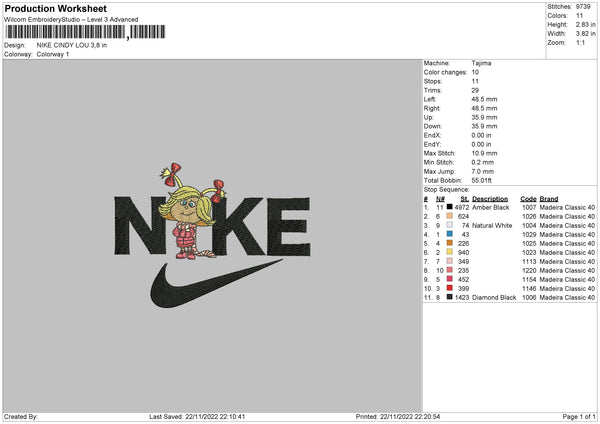Click the letter N in the NIKE embroidery
The height and width of the screenshot is (424, 600).
tap(140, 225)
